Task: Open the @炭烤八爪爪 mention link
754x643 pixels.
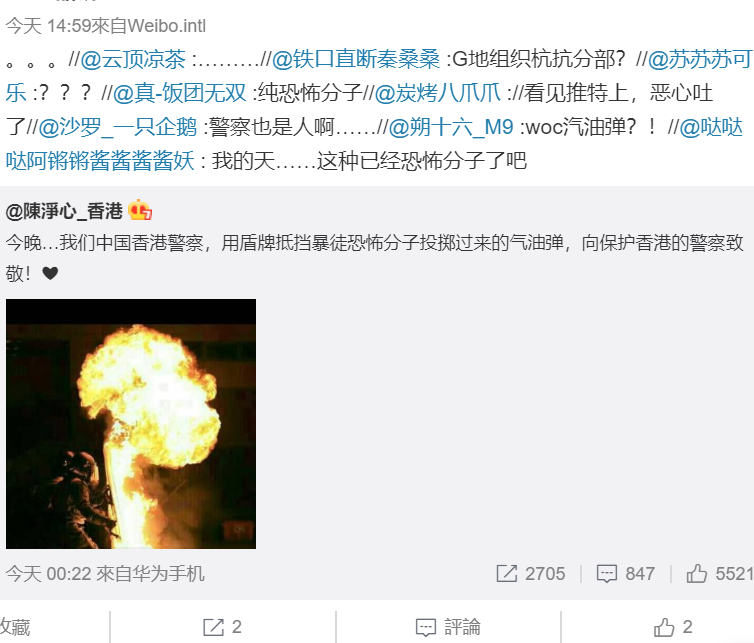Action: (438, 93)
